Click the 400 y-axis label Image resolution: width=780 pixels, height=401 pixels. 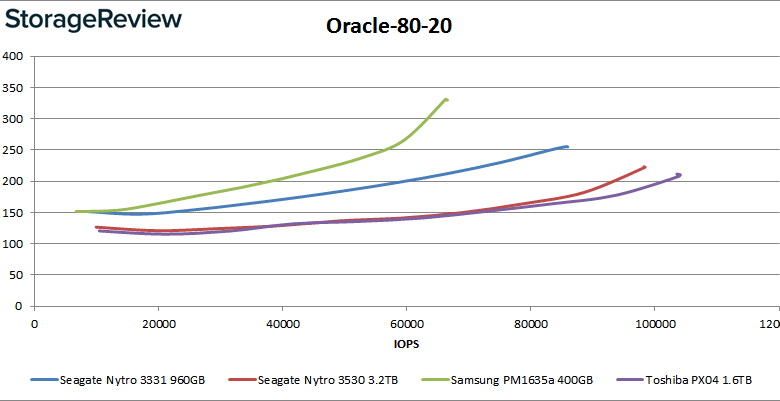point(12,56)
